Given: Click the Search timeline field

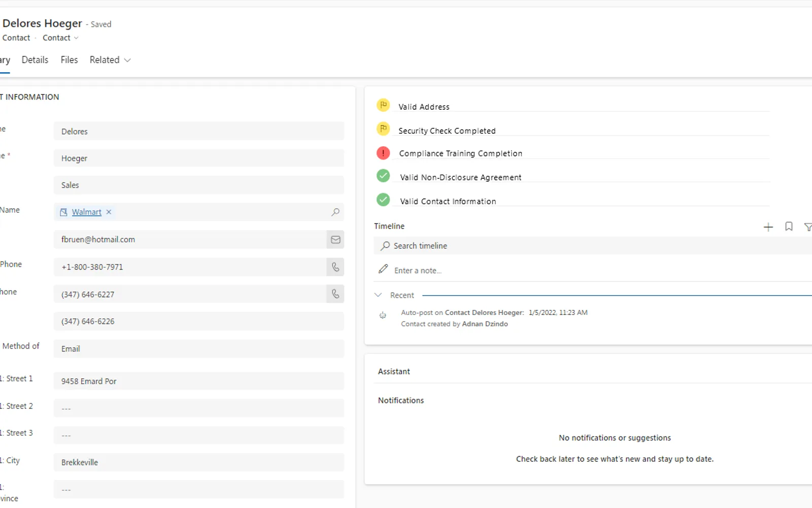Looking at the screenshot, I should pos(593,246).
